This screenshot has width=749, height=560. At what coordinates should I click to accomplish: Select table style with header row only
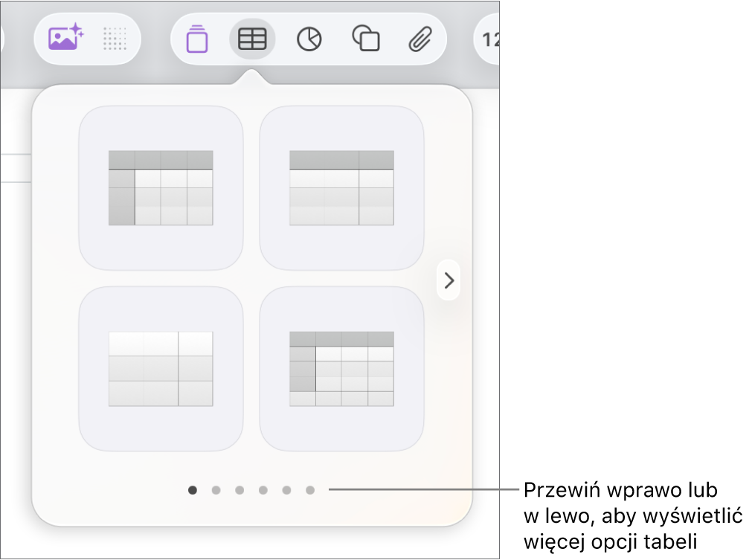(341, 187)
